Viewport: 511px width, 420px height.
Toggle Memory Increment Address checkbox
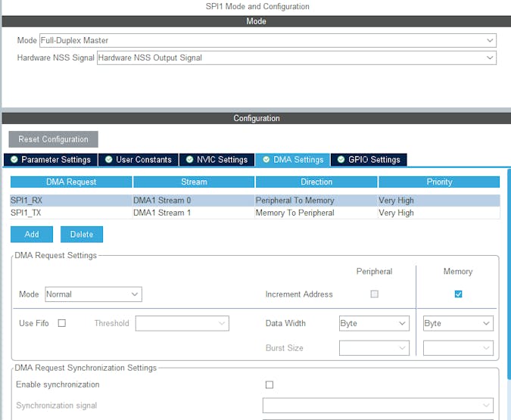tap(458, 294)
